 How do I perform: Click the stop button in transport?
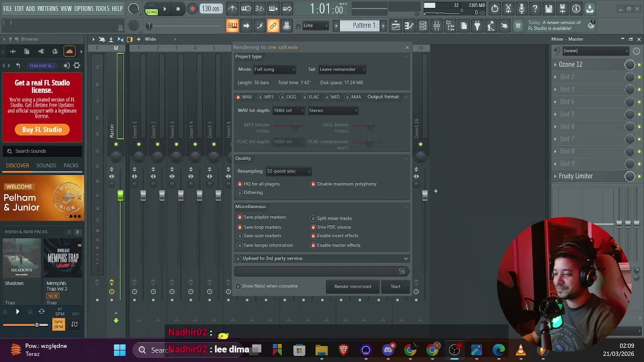(x=178, y=9)
